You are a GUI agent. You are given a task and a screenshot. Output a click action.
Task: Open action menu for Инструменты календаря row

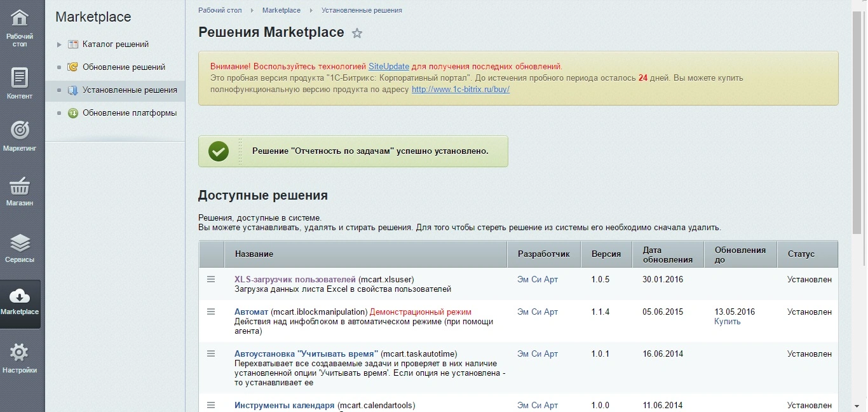(x=211, y=405)
